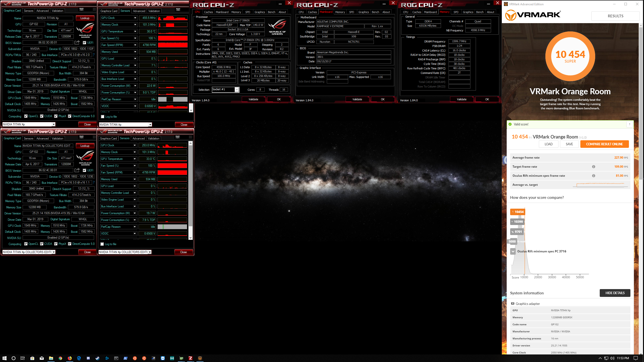Image resolution: width=644 pixels, height=362 pixels.
Task: Open hamburger menu in TITAN Xp Graphics Card window
Action: coord(94,10)
